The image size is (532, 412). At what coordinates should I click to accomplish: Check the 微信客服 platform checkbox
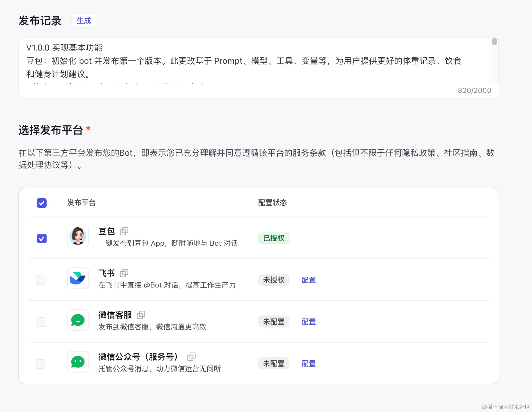41,322
